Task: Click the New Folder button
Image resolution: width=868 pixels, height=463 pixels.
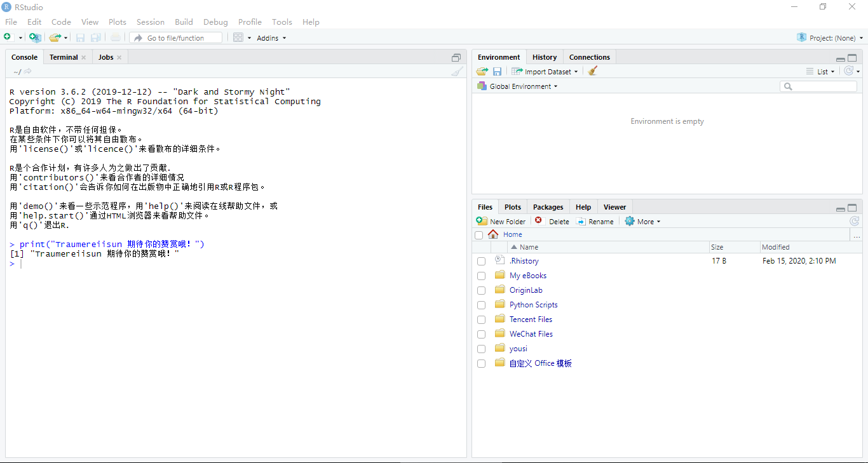Action: (x=501, y=221)
